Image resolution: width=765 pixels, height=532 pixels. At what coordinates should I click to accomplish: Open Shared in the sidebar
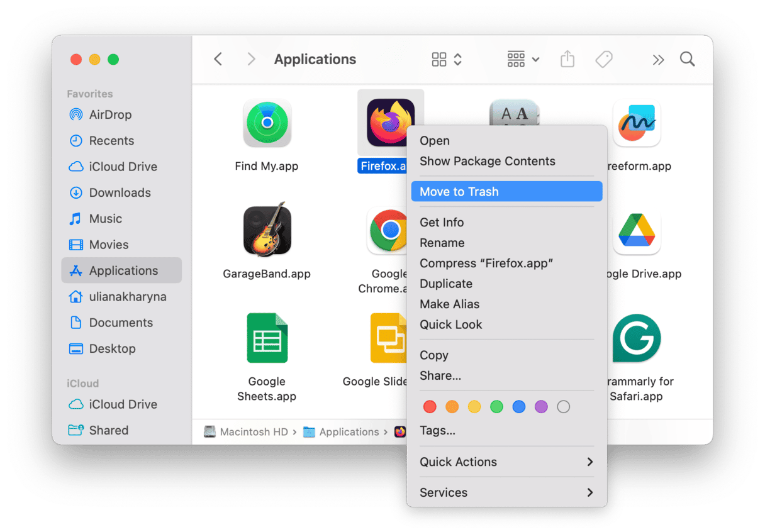point(121,430)
